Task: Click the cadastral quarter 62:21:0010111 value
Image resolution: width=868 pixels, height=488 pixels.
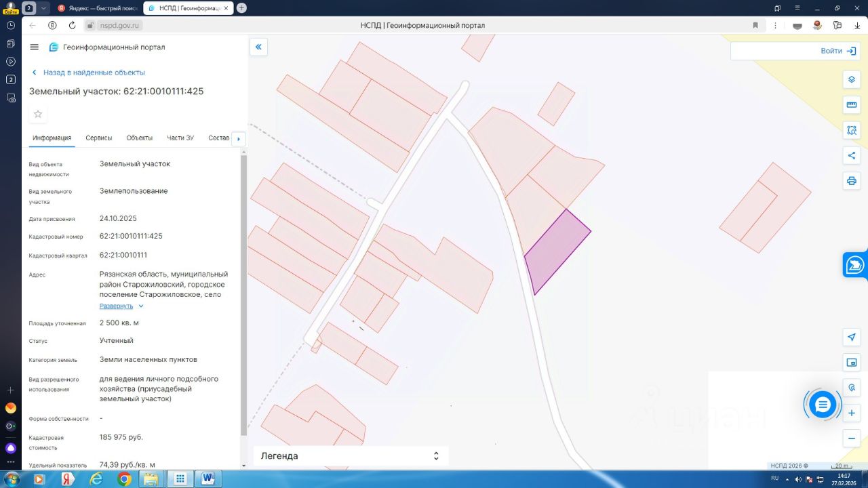Action: tap(123, 255)
